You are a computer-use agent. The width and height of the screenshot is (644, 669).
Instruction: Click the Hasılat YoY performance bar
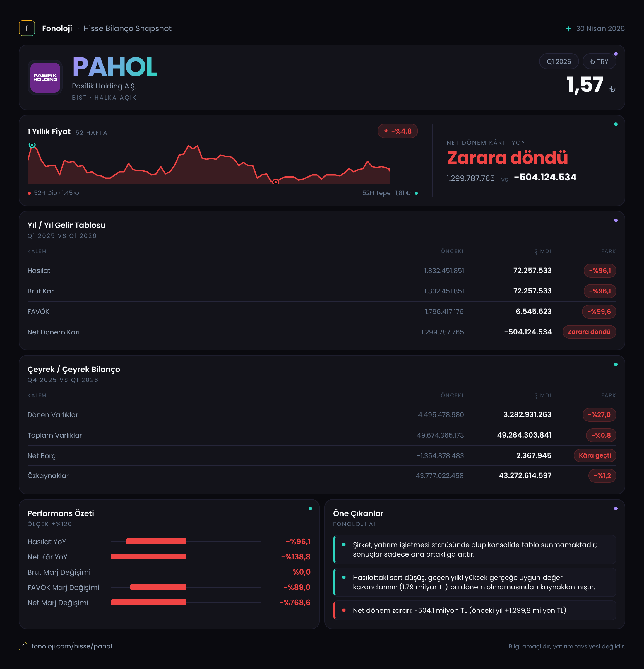pos(156,541)
